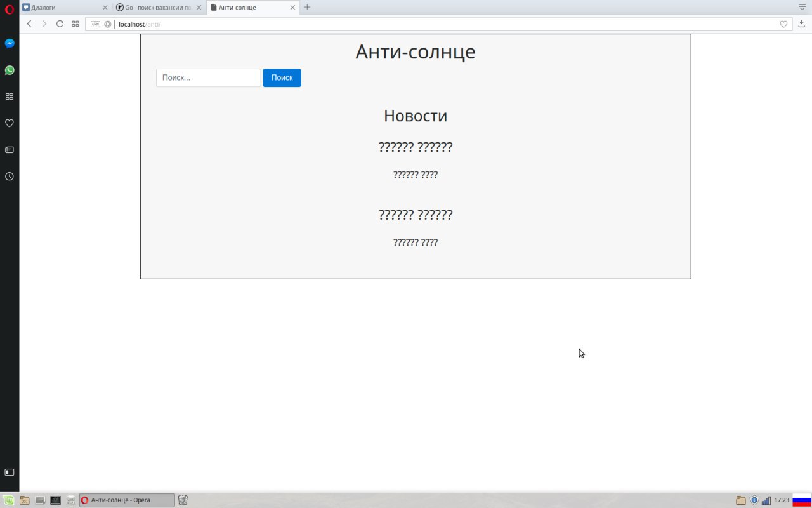Launch the terminal from the taskbar
Image resolution: width=812 pixels, height=508 pixels.
coord(55,500)
